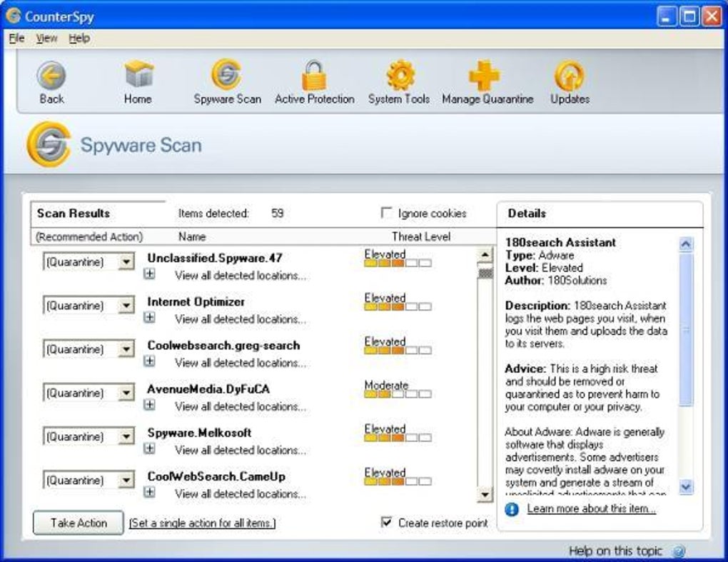Uncheck the Create restore point checkbox
The width and height of the screenshot is (728, 562).
tap(386, 522)
